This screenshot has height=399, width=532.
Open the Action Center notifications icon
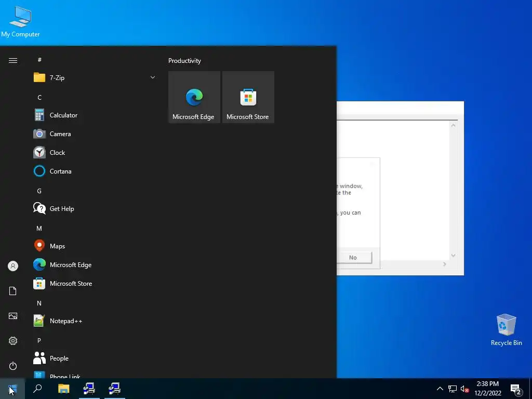pos(516,389)
